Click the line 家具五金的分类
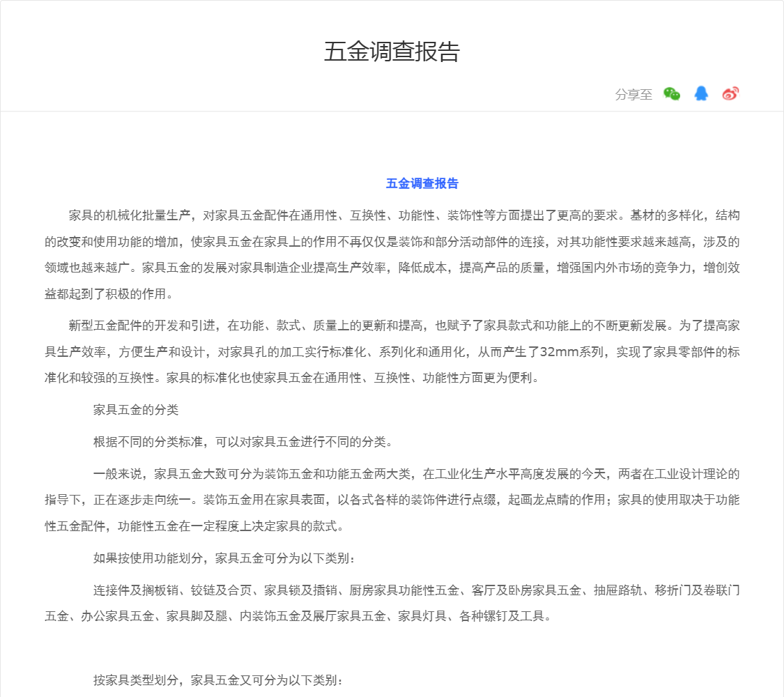Image resolution: width=784 pixels, height=697 pixels. click(136, 410)
